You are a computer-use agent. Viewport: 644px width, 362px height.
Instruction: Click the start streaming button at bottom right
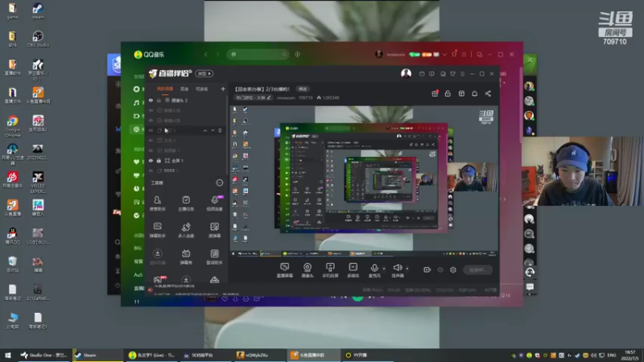click(x=477, y=270)
